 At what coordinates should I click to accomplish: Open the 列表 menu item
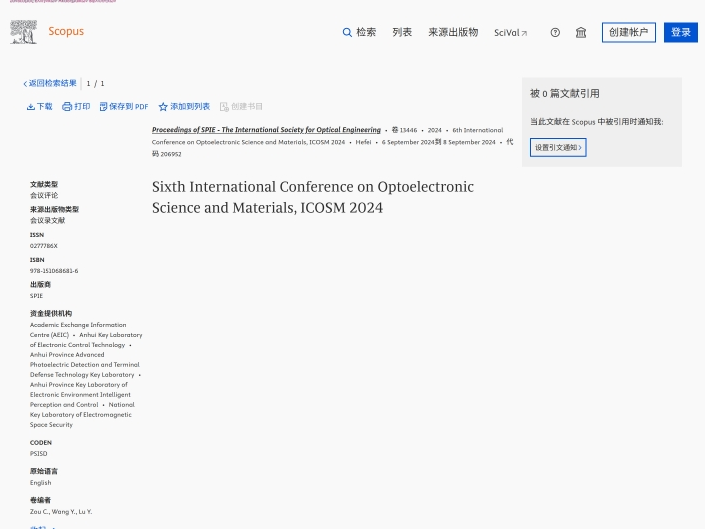[402, 33]
